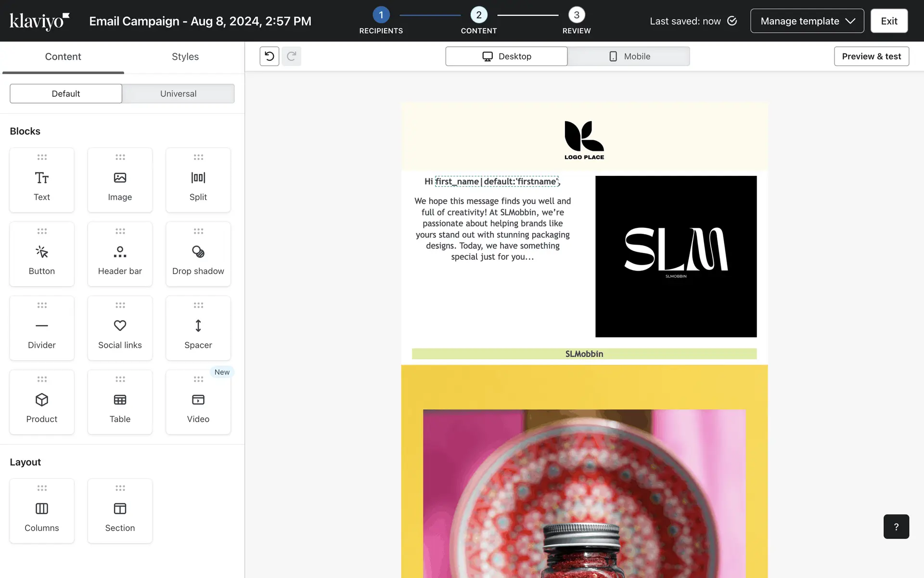The image size is (924, 578).
Task: Switch preview to Desktop view
Action: [506, 56]
